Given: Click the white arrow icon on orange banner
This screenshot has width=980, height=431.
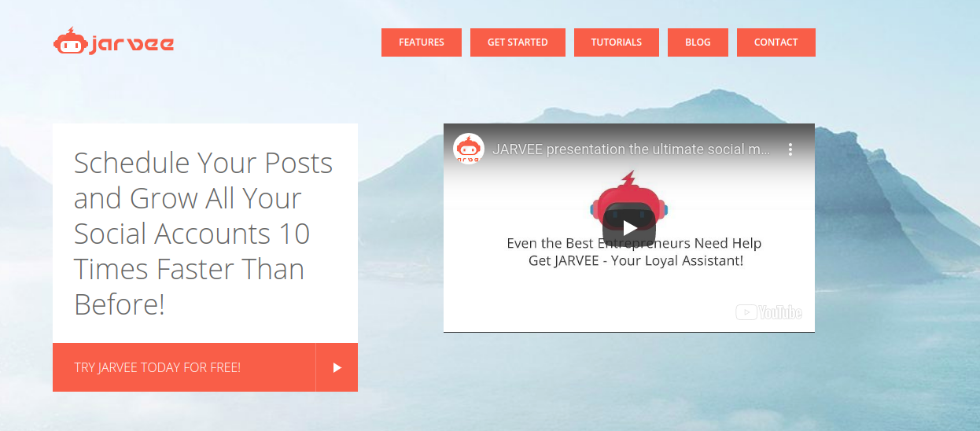Looking at the screenshot, I should tap(337, 367).
